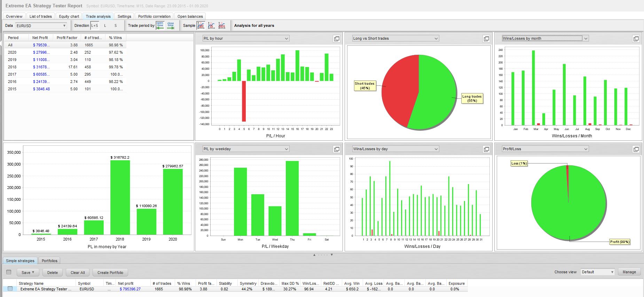Choose the out-of-sample 'OOS' icon

[222, 25]
